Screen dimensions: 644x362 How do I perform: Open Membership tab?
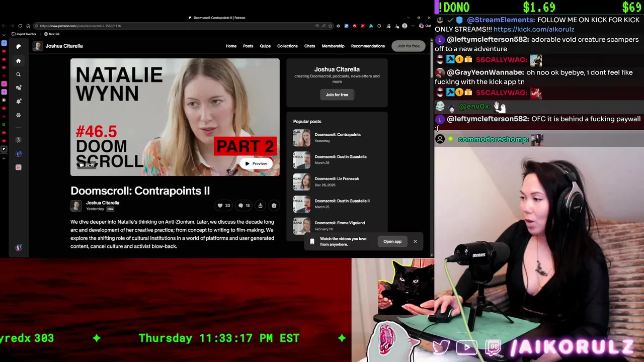click(333, 46)
